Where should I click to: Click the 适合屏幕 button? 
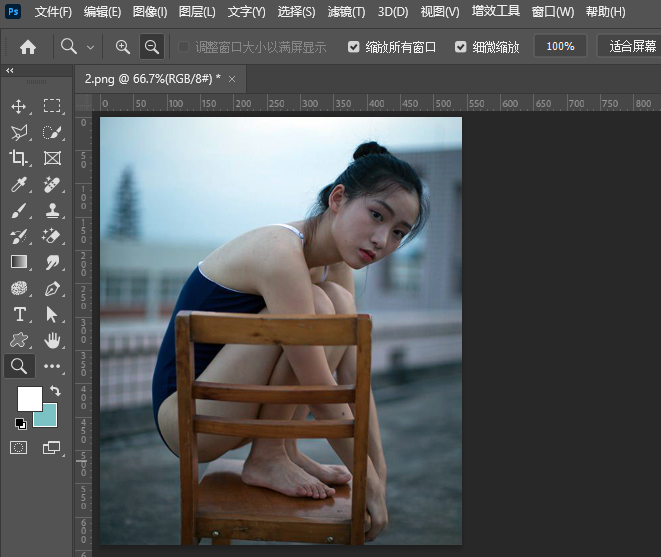pyautogui.click(x=630, y=46)
